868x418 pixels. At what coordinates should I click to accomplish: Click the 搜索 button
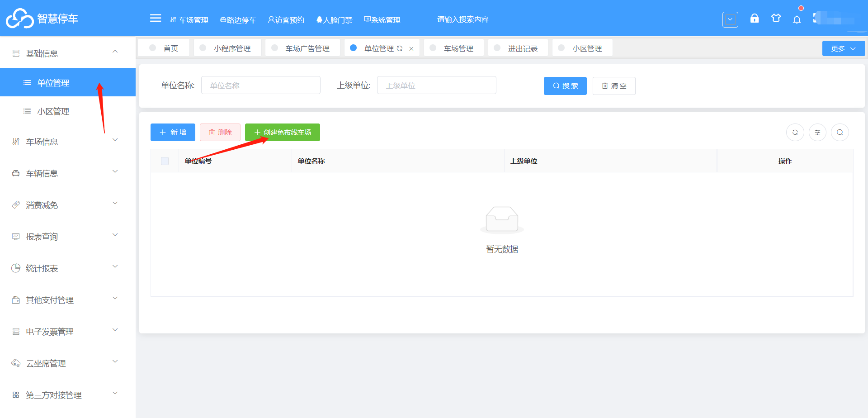point(565,86)
